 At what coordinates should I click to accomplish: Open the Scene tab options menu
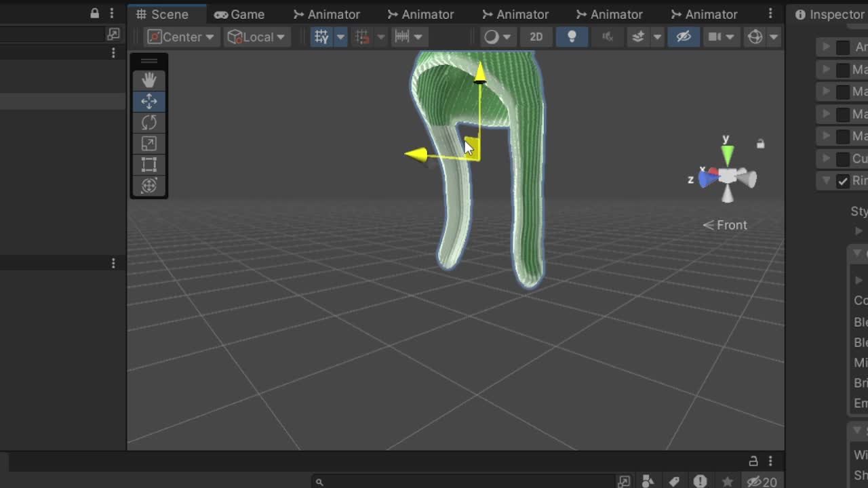(770, 14)
